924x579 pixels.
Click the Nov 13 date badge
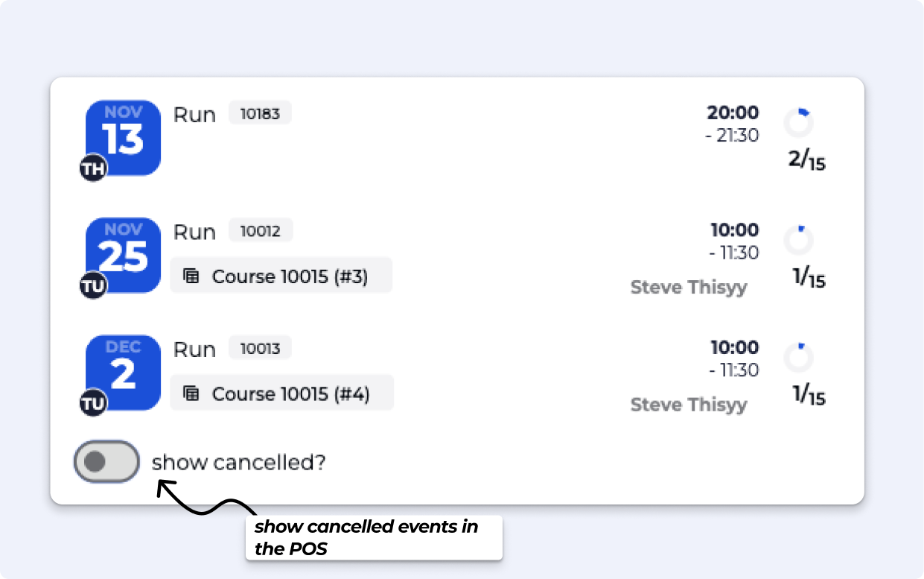coord(124,134)
